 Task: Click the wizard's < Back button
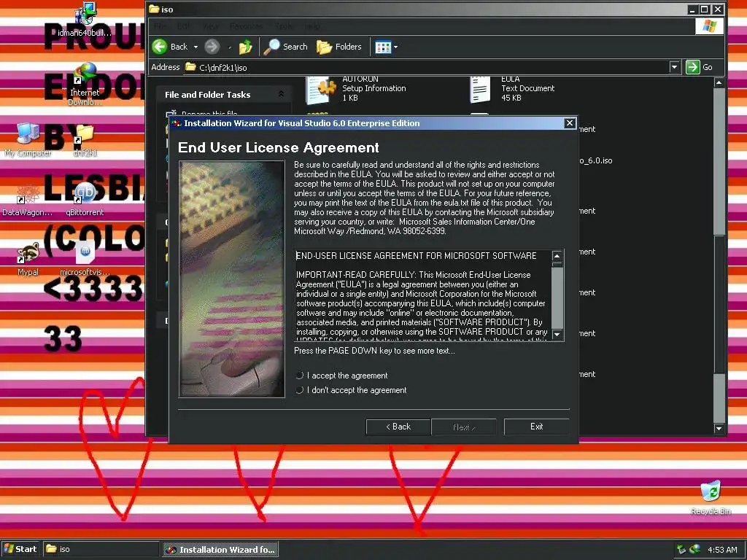click(398, 427)
